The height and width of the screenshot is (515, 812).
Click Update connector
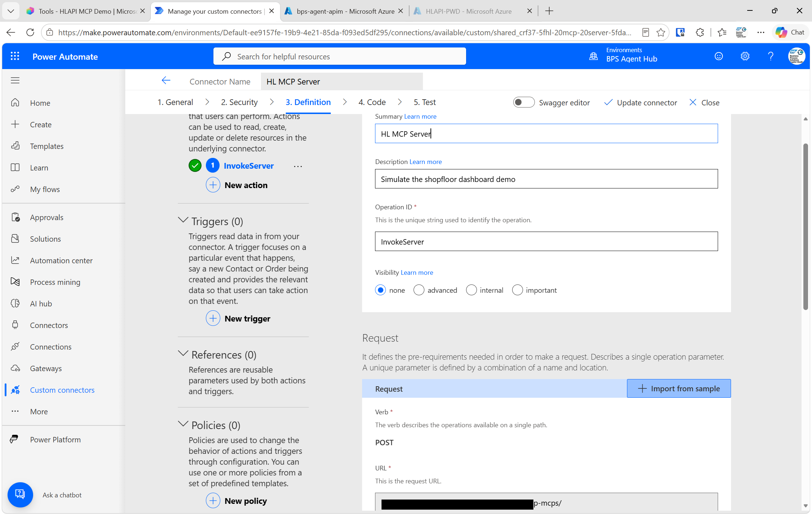641,102
